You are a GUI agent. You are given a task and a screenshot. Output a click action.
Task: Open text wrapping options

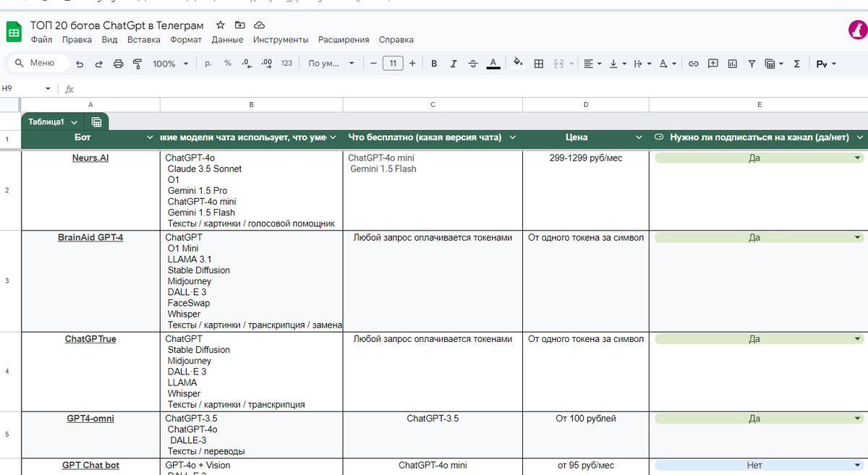pyautogui.click(x=642, y=64)
